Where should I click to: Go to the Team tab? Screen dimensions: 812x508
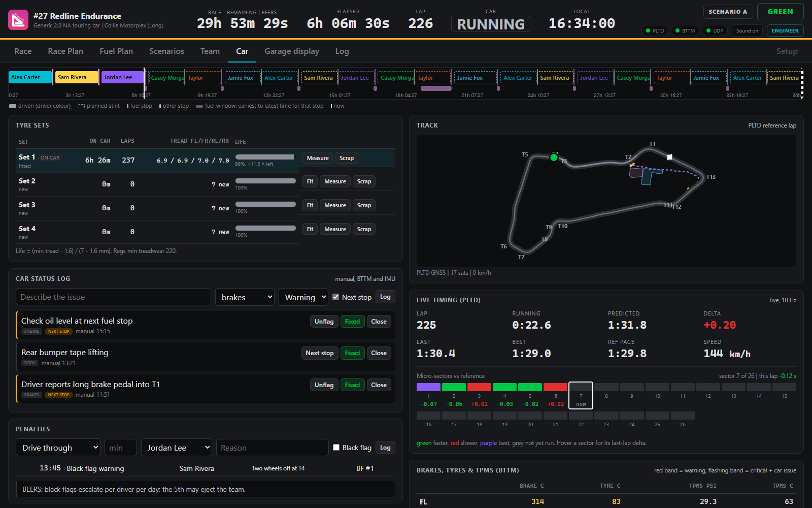click(x=210, y=51)
